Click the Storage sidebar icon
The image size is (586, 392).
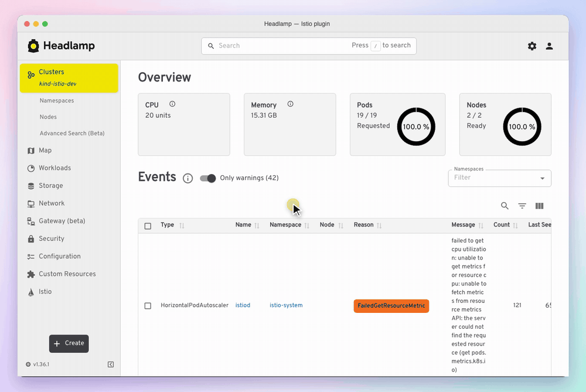[x=31, y=186]
